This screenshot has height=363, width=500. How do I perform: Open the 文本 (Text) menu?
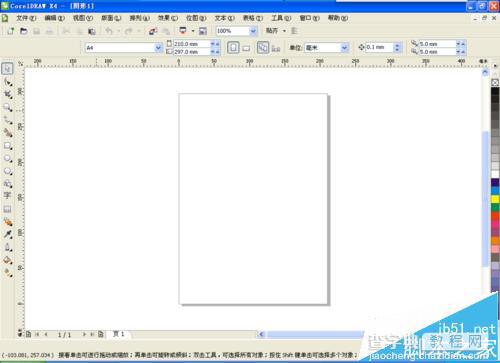pyautogui.click(x=224, y=18)
